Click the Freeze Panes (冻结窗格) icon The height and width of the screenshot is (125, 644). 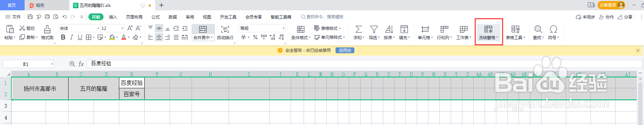488,29
